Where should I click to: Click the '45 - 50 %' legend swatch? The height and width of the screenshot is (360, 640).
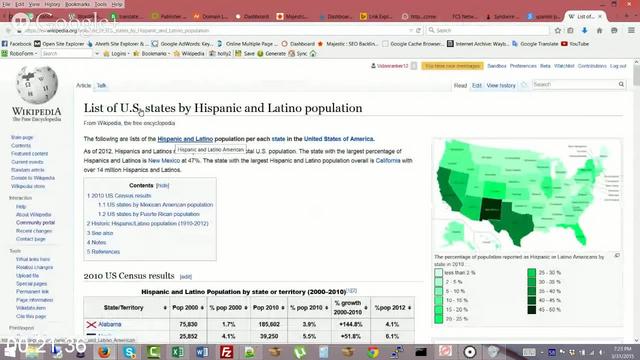(531, 310)
